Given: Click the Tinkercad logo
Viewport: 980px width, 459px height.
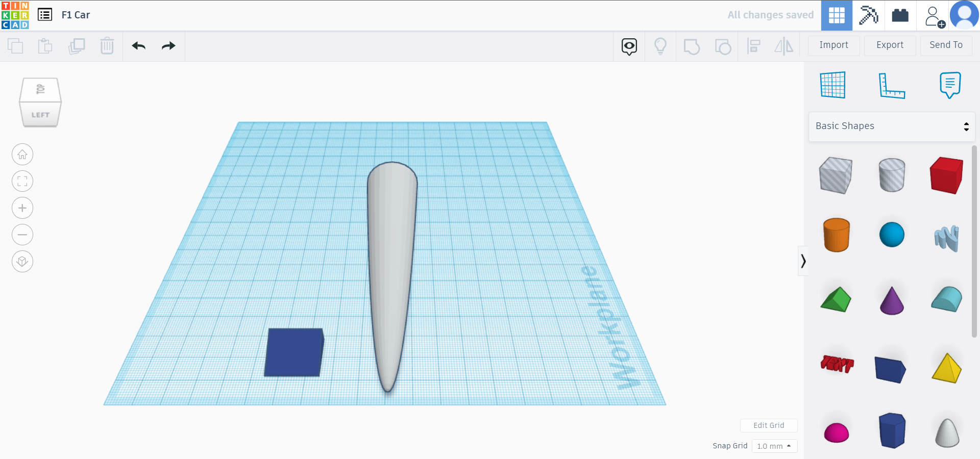Looking at the screenshot, I should tap(15, 15).
